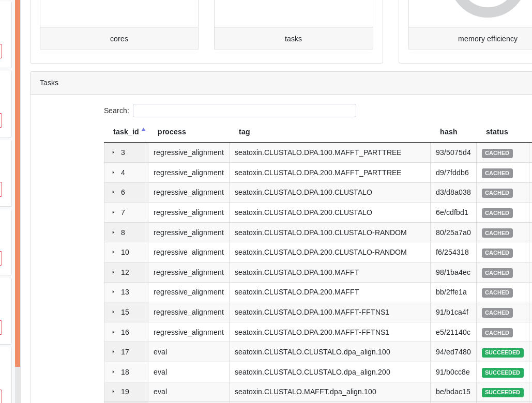The height and width of the screenshot is (403, 532).
Task: Expand task 8 CLUSTALO-RANDOM row
Action: (x=113, y=233)
